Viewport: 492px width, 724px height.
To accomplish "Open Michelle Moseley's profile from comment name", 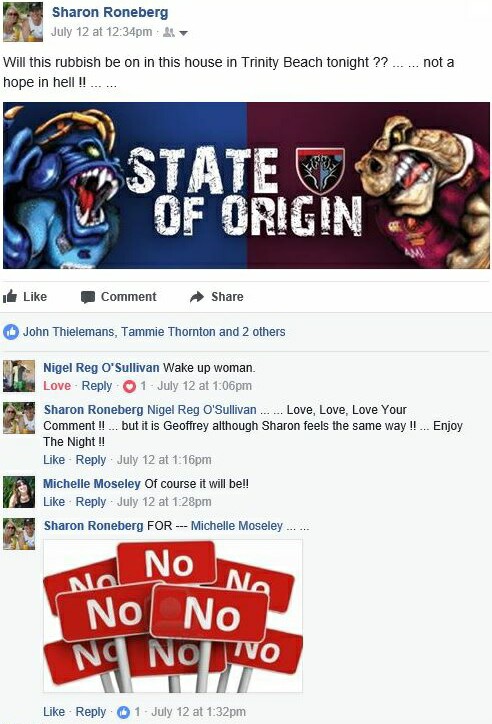I will 92,484.
